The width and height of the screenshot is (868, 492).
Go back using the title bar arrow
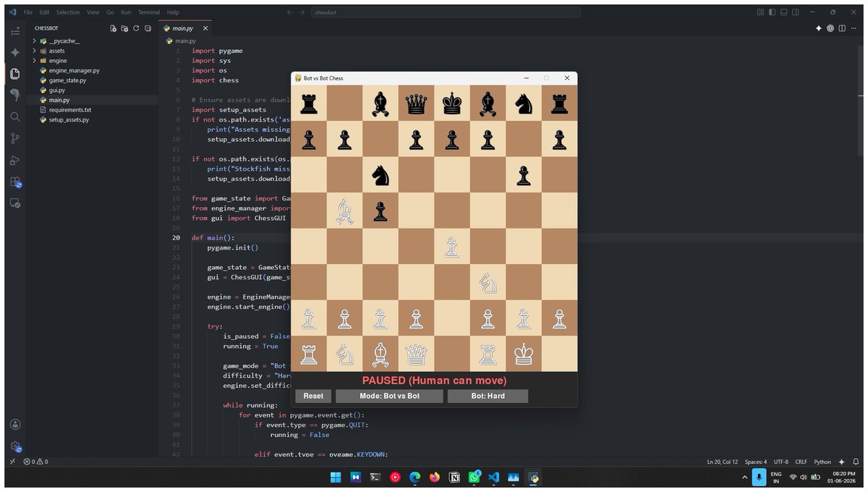pyautogui.click(x=290, y=12)
